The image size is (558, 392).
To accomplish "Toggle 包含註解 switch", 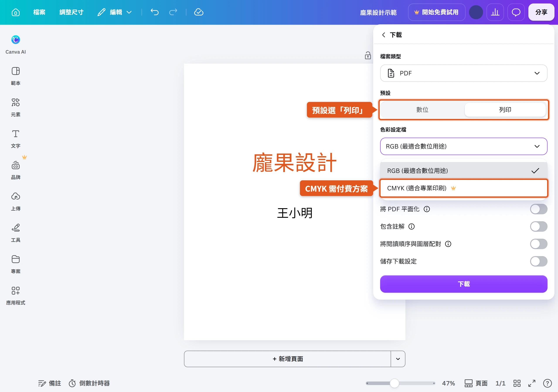I will coord(539,227).
